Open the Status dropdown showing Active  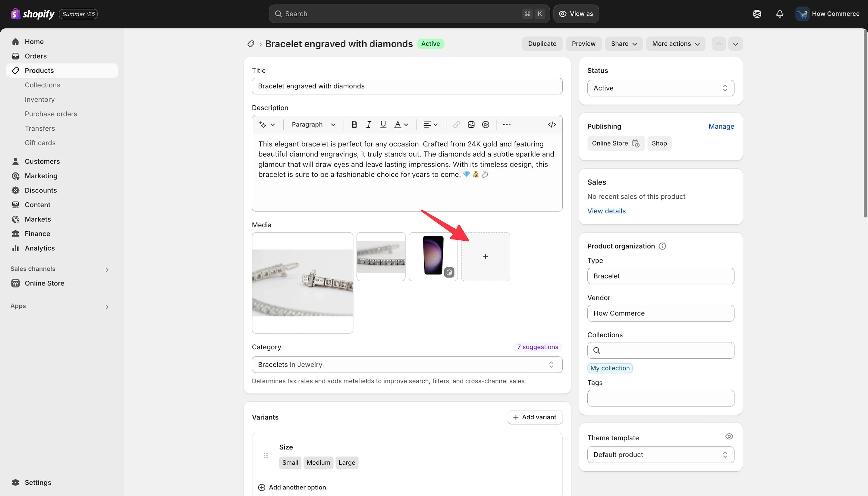pos(660,88)
